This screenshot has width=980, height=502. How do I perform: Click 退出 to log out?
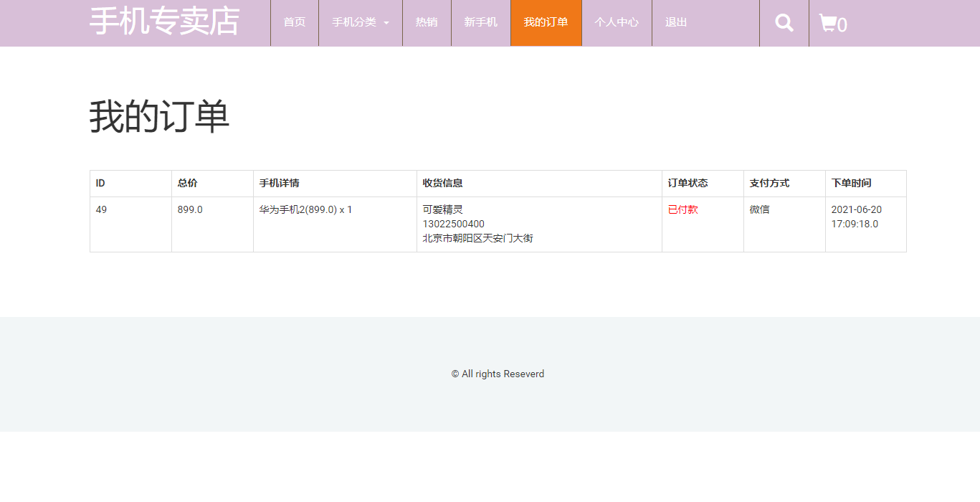coord(676,22)
